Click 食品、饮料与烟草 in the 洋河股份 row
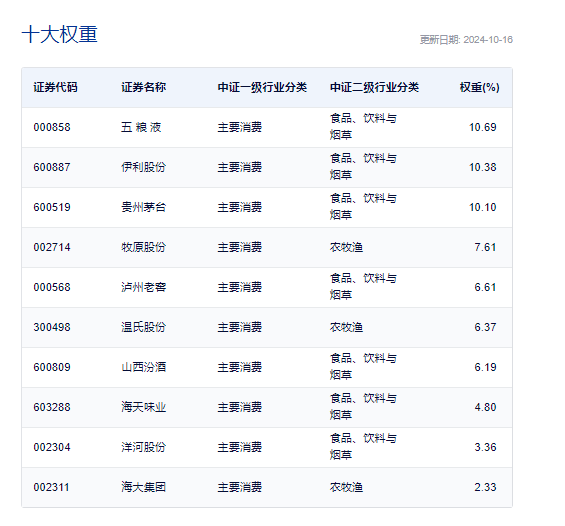This screenshot has width=565, height=526. [363, 446]
